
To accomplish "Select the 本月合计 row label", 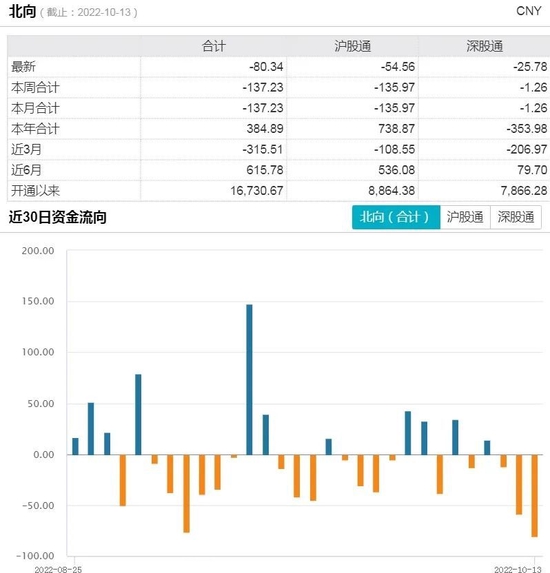I will [35, 108].
